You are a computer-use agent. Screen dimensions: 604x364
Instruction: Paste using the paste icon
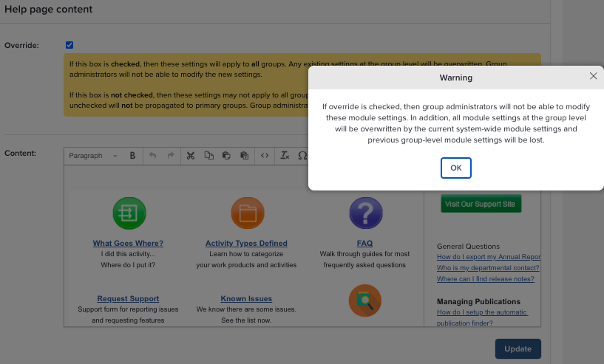226,156
